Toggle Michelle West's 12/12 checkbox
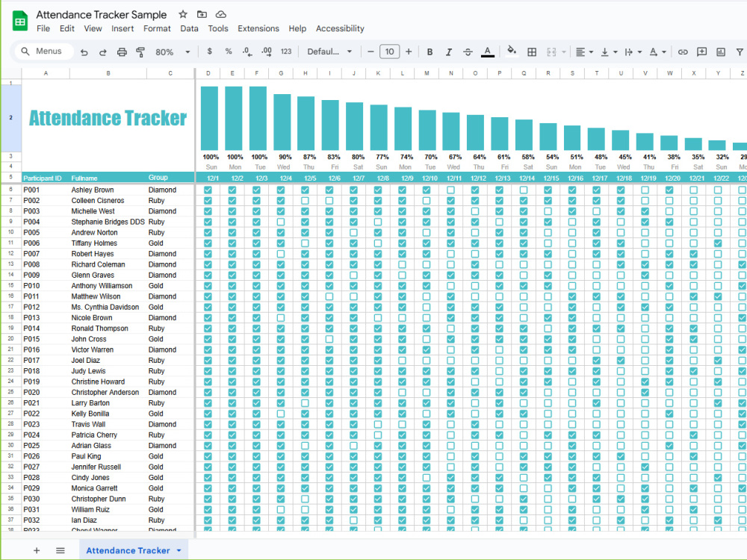 click(475, 211)
